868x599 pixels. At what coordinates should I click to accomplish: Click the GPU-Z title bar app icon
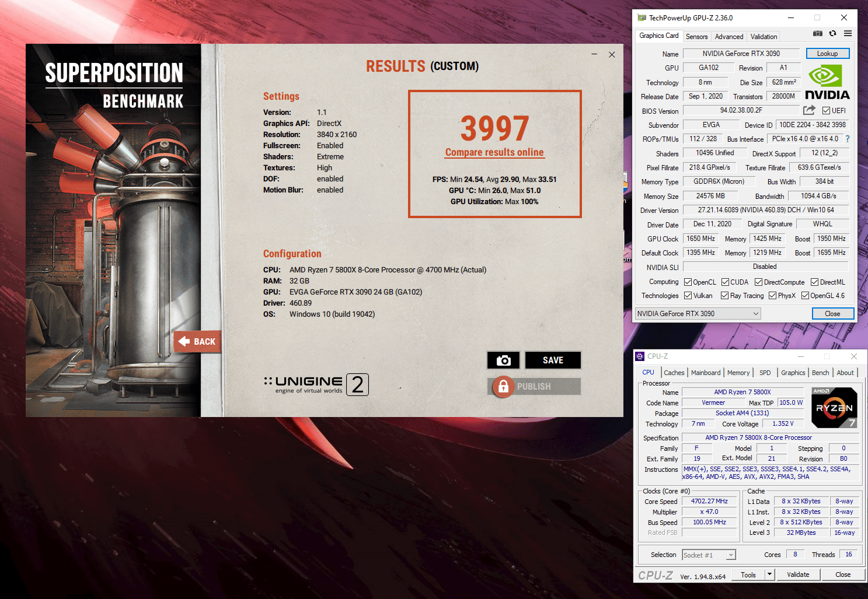(642, 18)
